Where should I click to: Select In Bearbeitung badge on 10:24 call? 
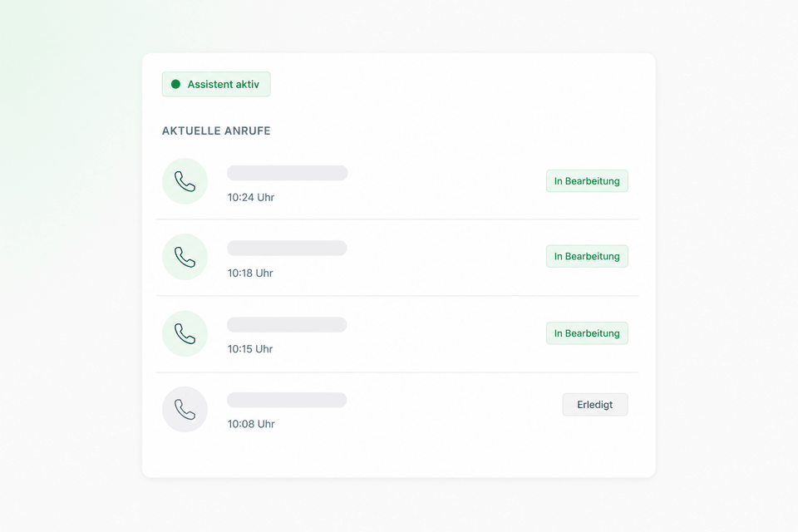coord(587,180)
